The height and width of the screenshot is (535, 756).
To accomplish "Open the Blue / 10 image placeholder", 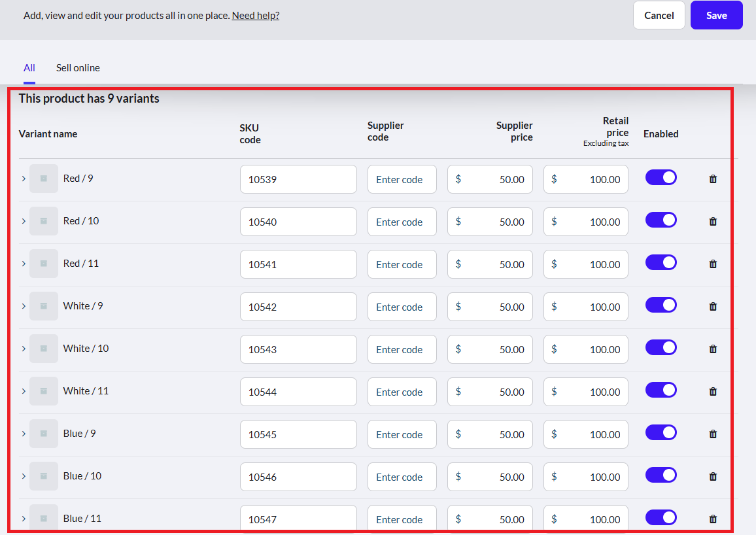I will point(43,475).
